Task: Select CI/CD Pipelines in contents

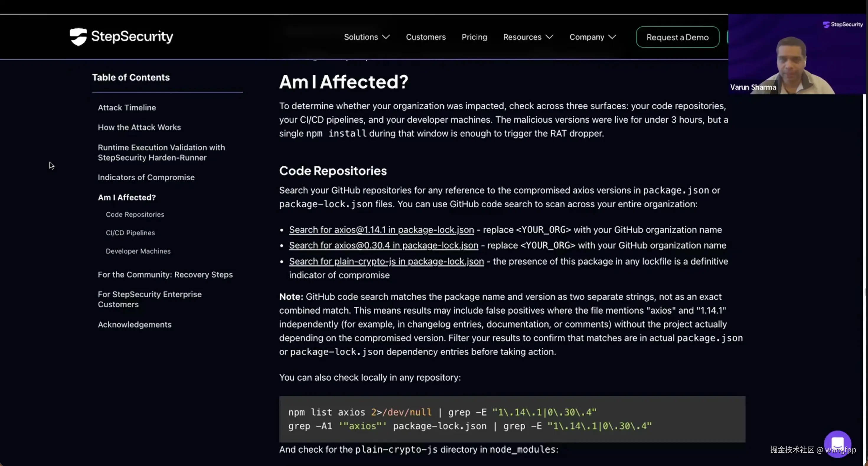Action: [130, 233]
